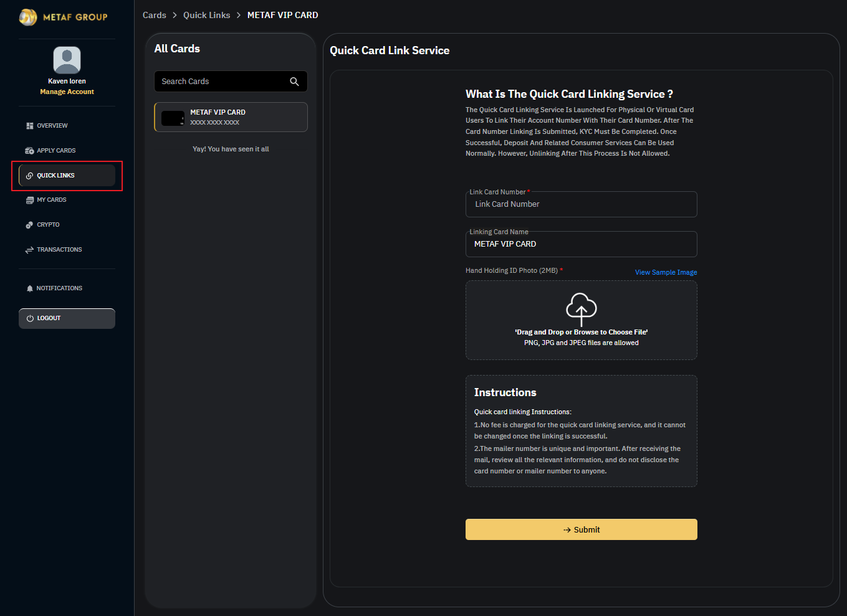Open the Quick Links menu item
This screenshot has width=847, height=616.
click(x=55, y=176)
